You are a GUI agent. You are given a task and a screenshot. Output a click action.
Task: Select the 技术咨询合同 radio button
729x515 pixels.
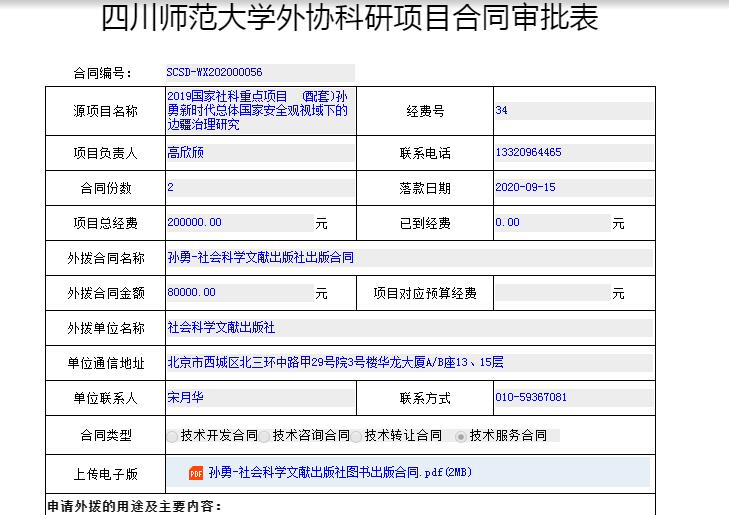(265, 436)
